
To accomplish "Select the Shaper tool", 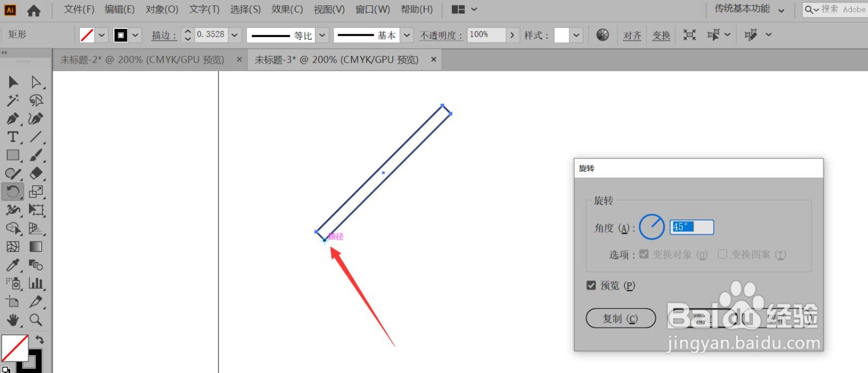I will [x=13, y=174].
